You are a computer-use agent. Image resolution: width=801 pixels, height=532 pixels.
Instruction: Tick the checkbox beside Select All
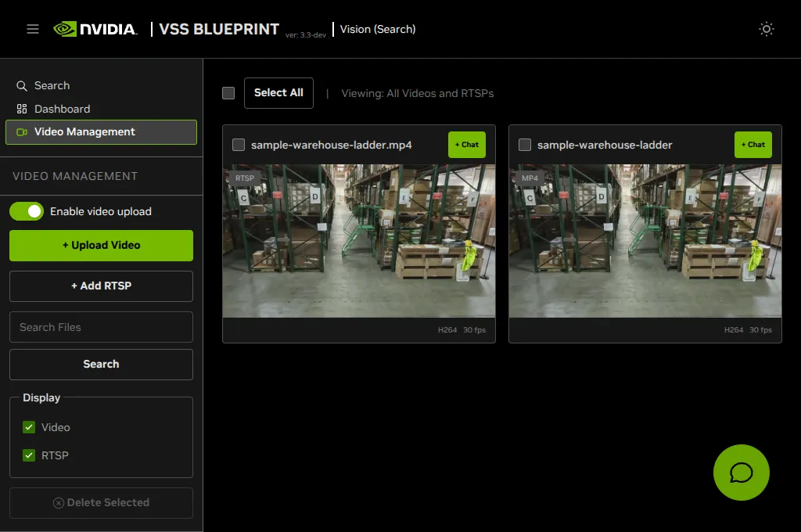click(228, 93)
